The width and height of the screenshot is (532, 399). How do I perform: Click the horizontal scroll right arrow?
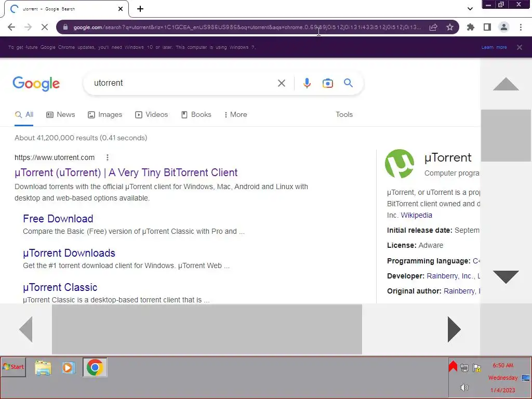point(454,329)
